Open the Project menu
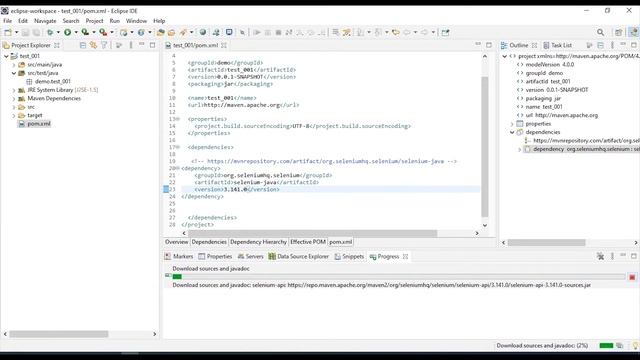The height and width of the screenshot is (360, 640). (x=94, y=21)
